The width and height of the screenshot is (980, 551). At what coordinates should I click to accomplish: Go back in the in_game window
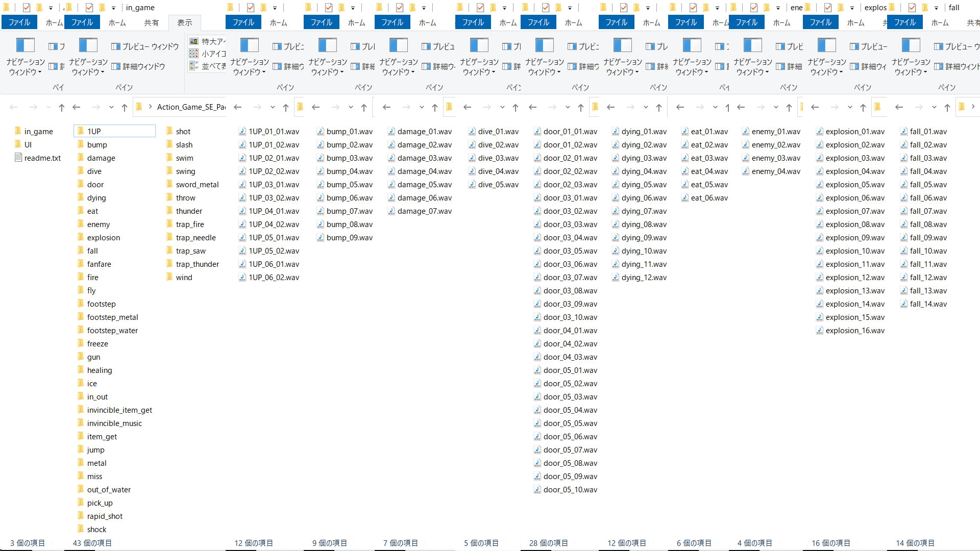tap(77, 107)
